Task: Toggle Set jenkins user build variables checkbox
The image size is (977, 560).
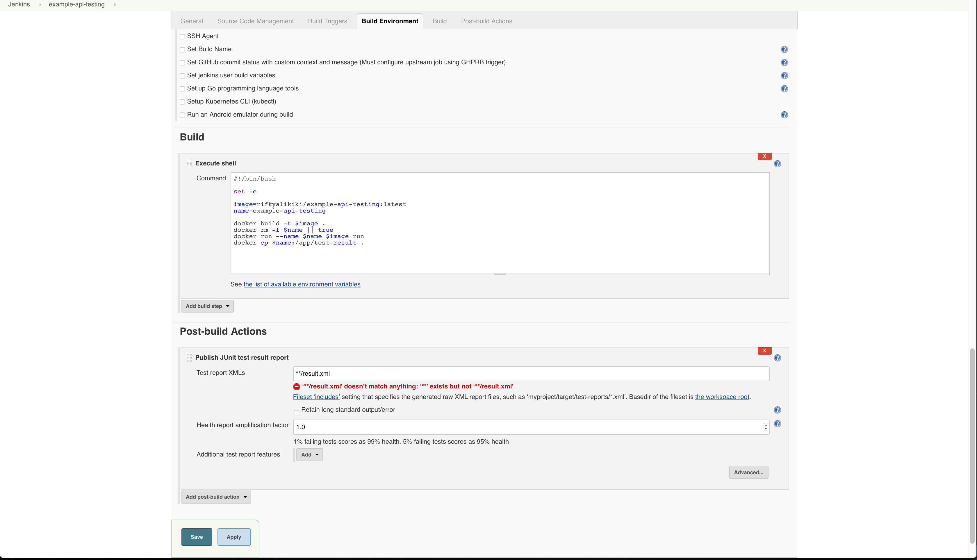Action: tap(182, 75)
